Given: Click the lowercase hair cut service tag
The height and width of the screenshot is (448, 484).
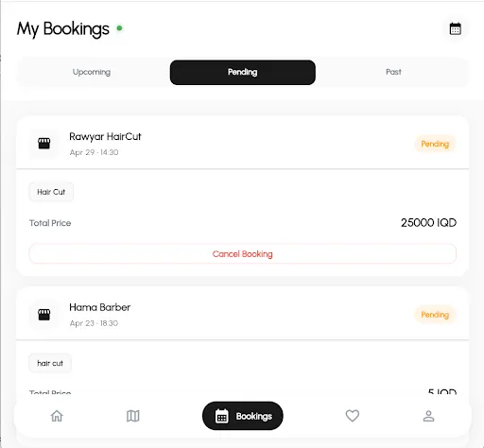Looking at the screenshot, I should coord(50,363).
